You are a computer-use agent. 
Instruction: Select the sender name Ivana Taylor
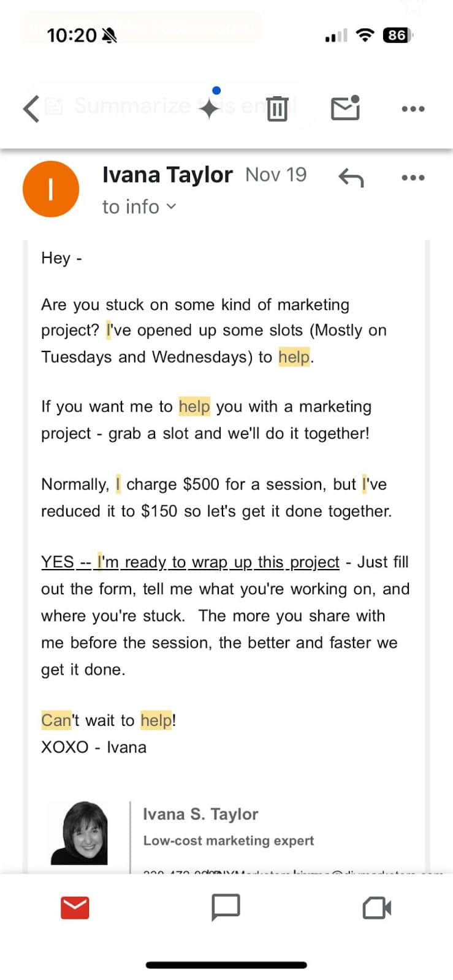point(168,175)
